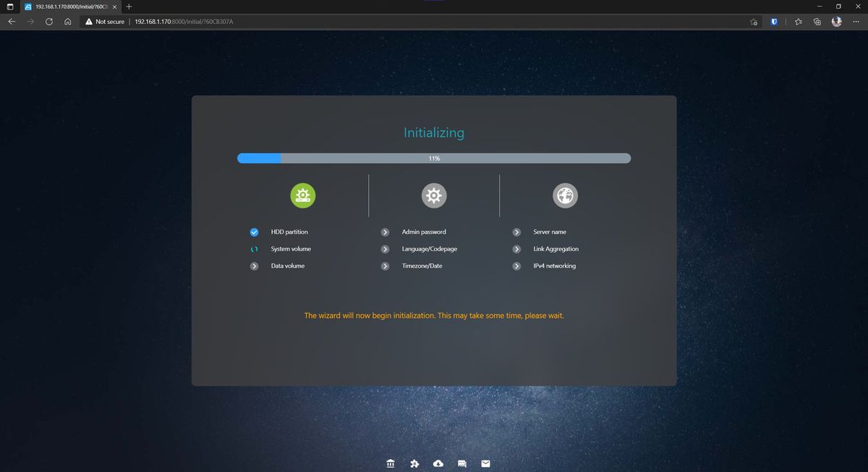Screen dimensions: 868x472
Task: Open the browser profile avatar
Action: pos(837,22)
